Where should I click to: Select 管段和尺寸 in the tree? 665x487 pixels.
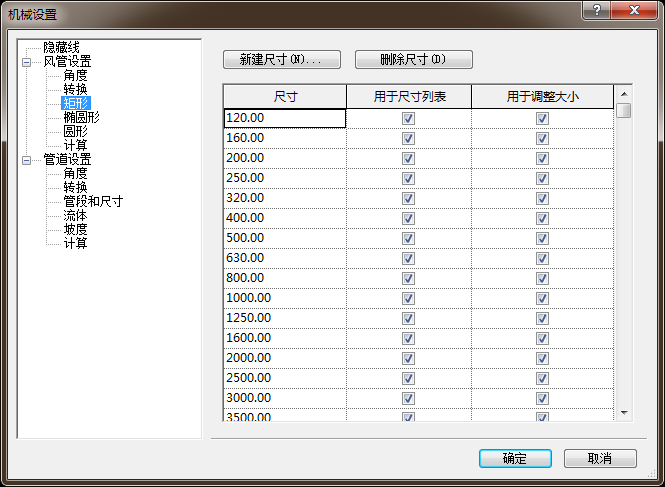click(x=93, y=201)
